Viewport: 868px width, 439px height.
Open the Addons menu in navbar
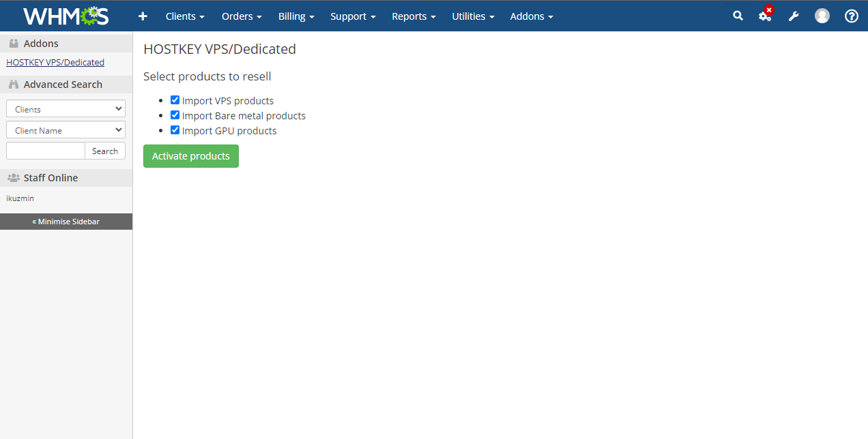532,16
